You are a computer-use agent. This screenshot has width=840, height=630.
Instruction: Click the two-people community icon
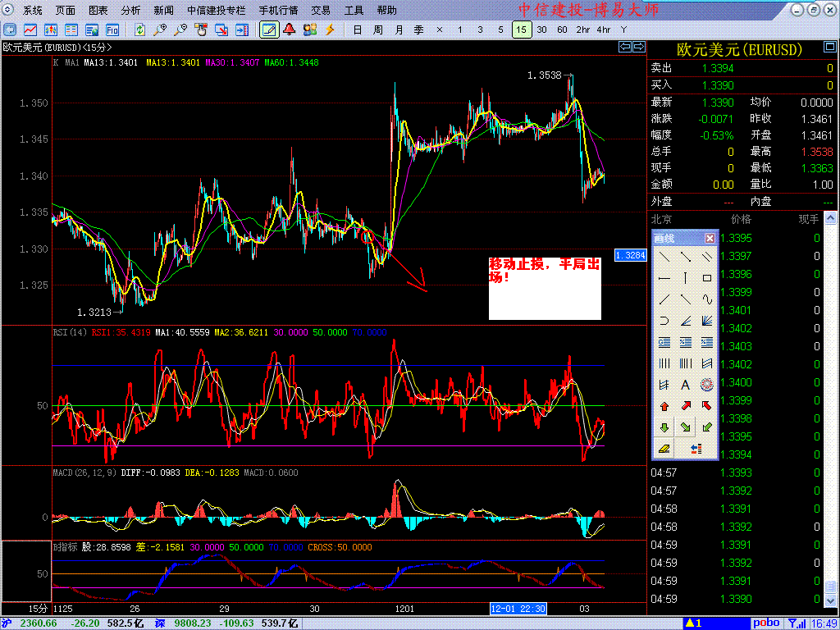[x=309, y=30]
